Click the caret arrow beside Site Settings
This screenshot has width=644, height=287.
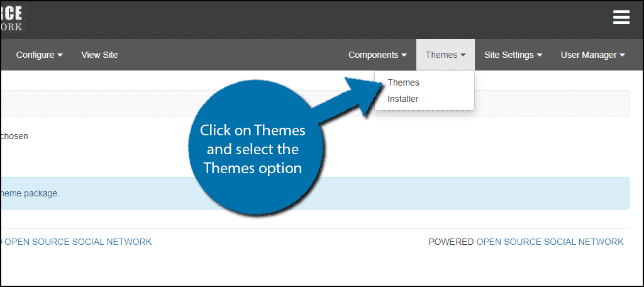point(540,55)
